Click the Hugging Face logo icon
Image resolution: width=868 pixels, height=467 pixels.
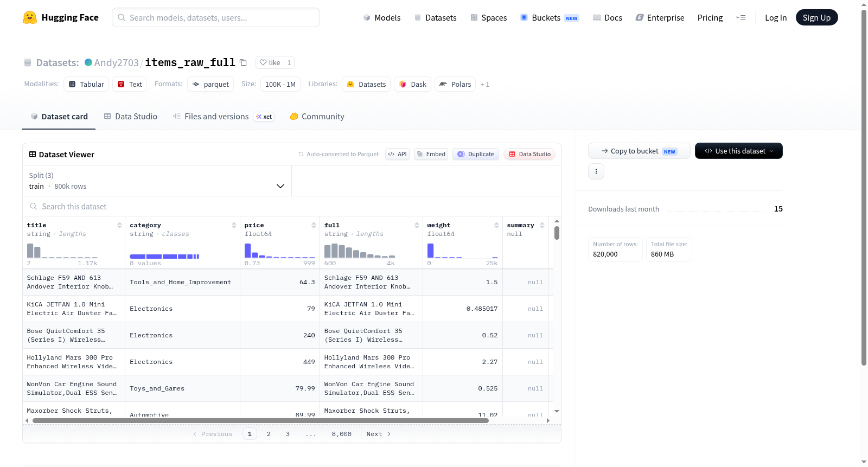tap(30, 17)
